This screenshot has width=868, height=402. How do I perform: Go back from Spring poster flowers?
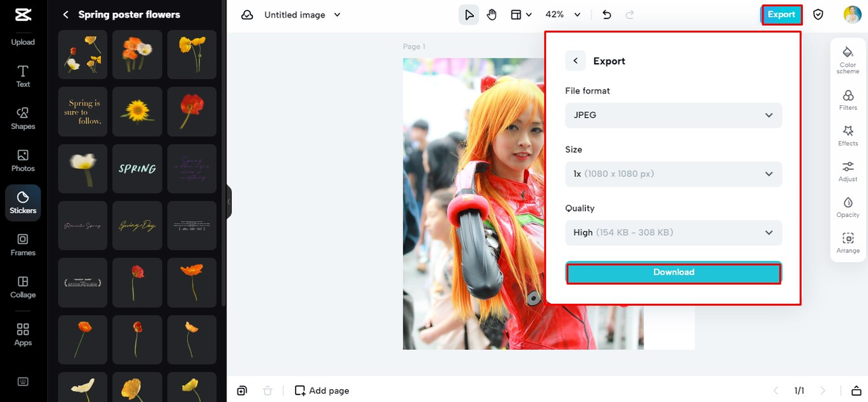66,14
